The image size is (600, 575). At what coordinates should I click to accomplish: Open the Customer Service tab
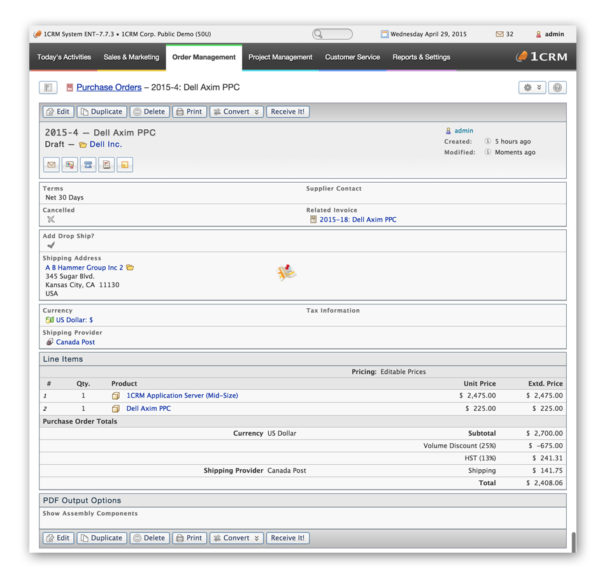pos(352,57)
